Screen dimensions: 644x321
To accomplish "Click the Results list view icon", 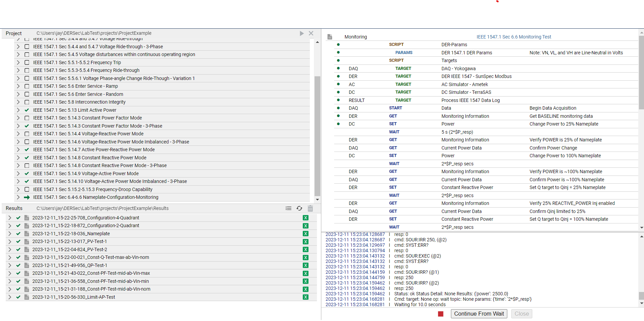I will coord(288,209).
